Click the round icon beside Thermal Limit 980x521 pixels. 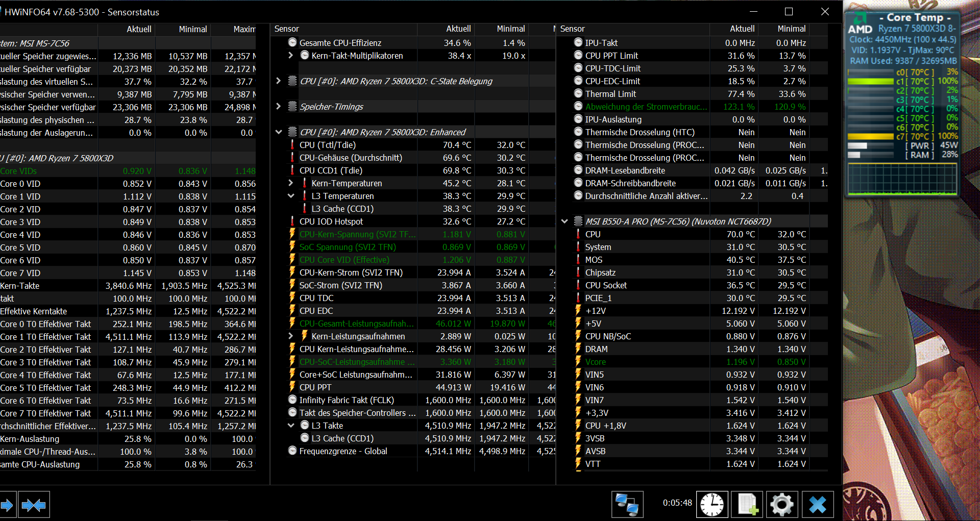(578, 93)
